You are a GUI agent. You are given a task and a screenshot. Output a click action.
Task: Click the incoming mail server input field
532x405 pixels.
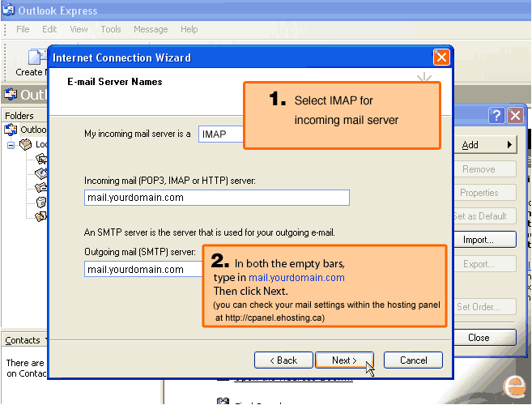point(217,198)
